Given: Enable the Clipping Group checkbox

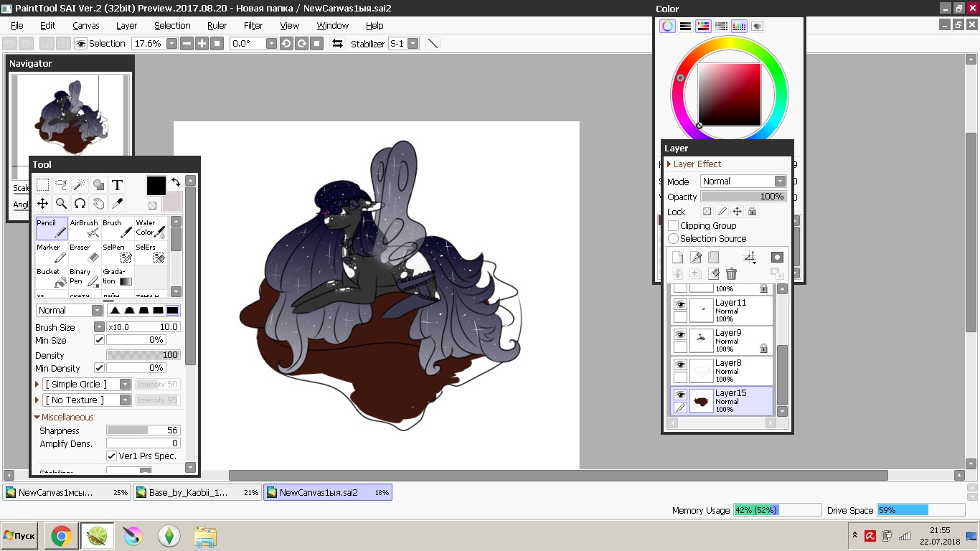Looking at the screenshot, I should pyautogui.click(x=673, y=225).
